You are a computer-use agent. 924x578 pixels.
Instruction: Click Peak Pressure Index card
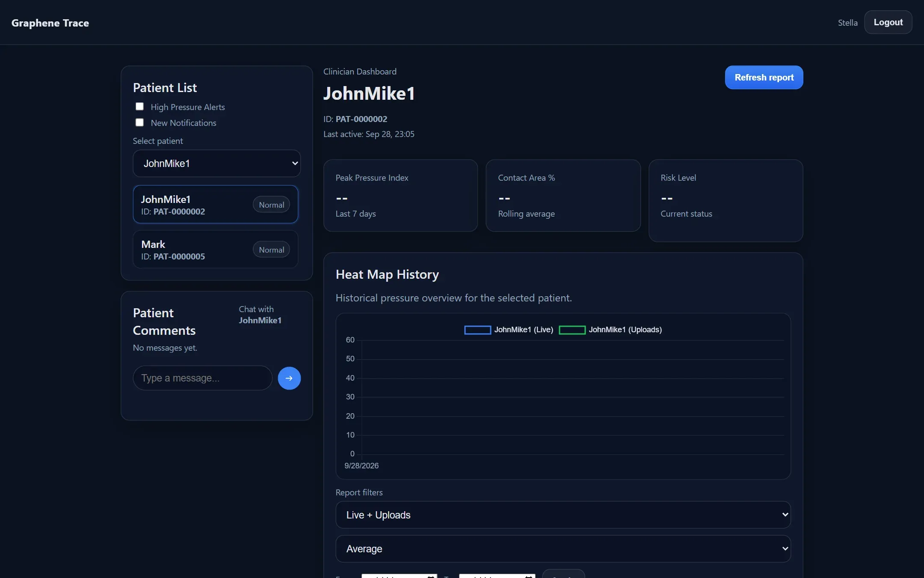pos(400,196)
